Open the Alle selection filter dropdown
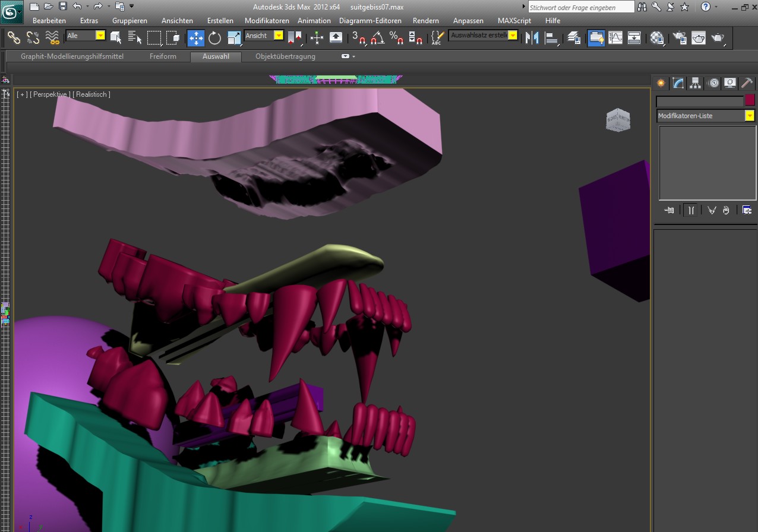 click(x=100, y=36)
